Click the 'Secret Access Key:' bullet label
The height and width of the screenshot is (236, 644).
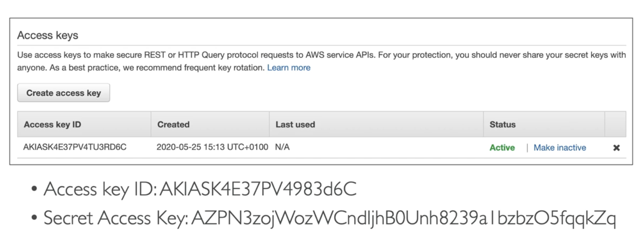click(x=116, y=218)
